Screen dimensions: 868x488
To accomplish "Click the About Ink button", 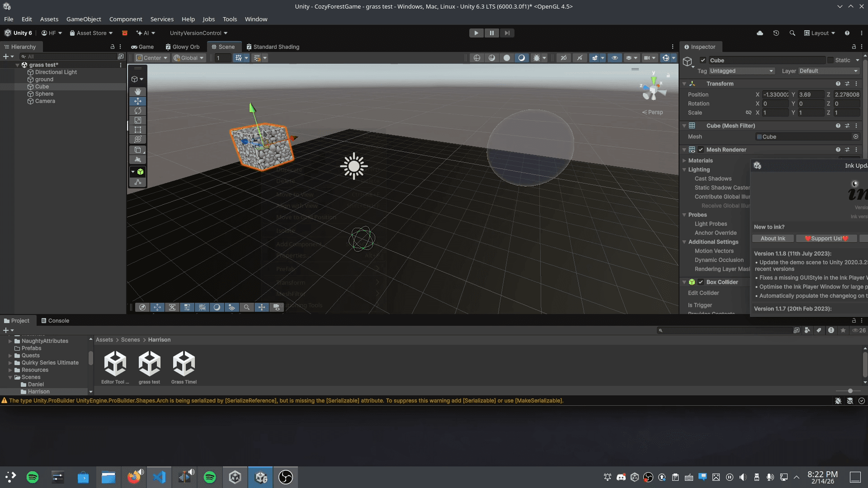I will pos(773,238).
